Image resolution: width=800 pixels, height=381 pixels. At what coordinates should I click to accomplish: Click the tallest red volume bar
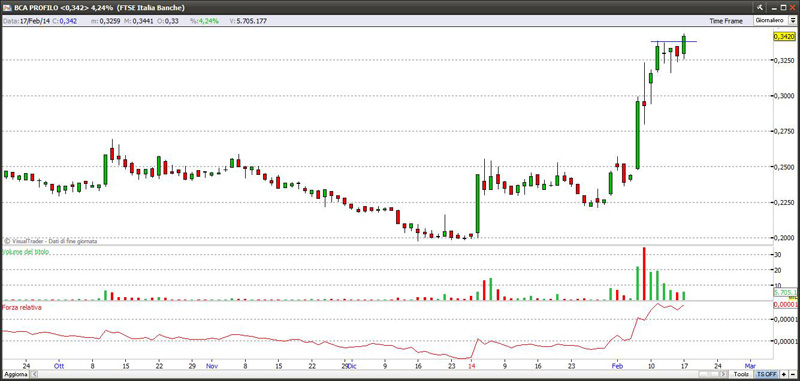[x=644, y=274]
